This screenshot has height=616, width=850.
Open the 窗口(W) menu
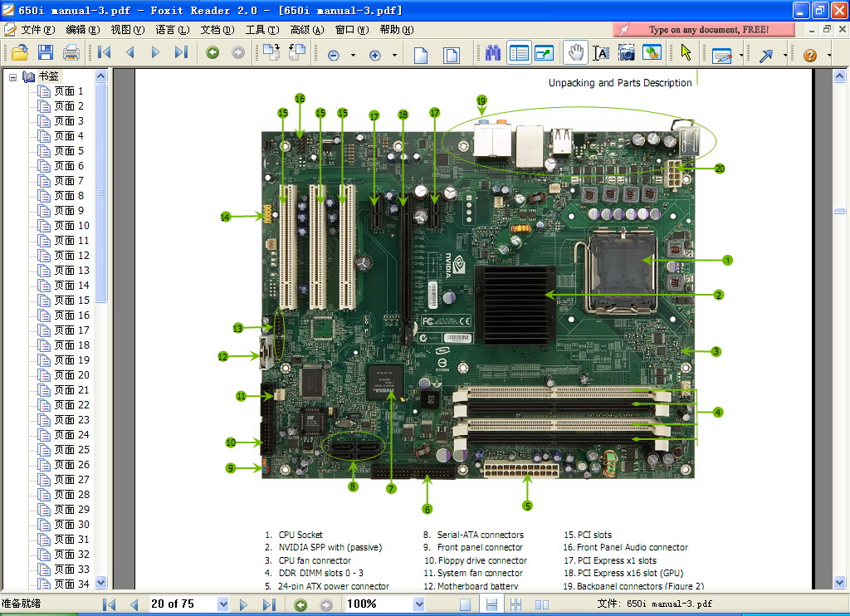(352, 30)
